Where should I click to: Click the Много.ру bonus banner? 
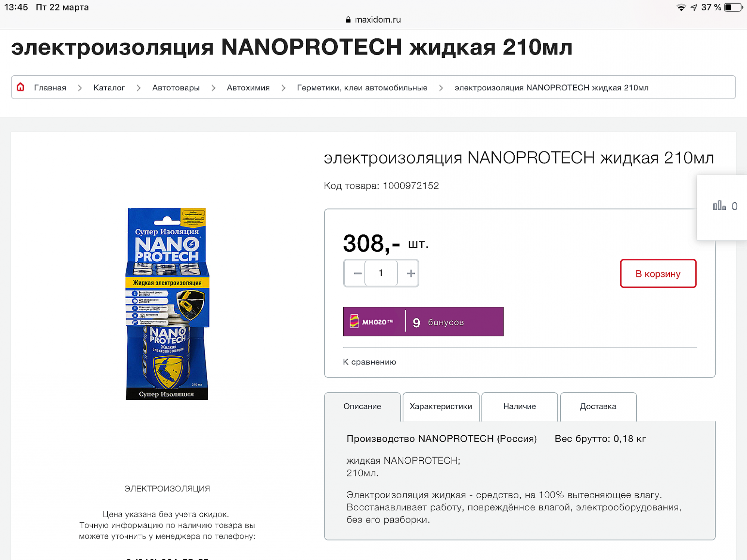point(423,322)
